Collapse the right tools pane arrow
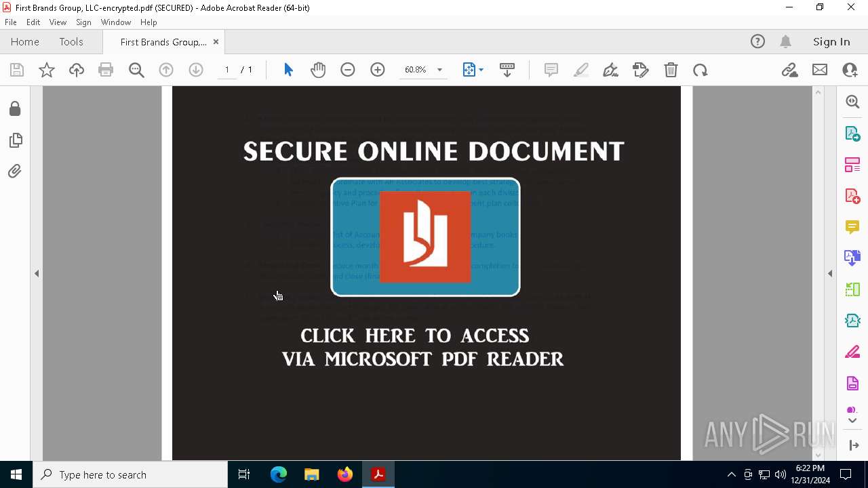 click(x=830, y=273)
